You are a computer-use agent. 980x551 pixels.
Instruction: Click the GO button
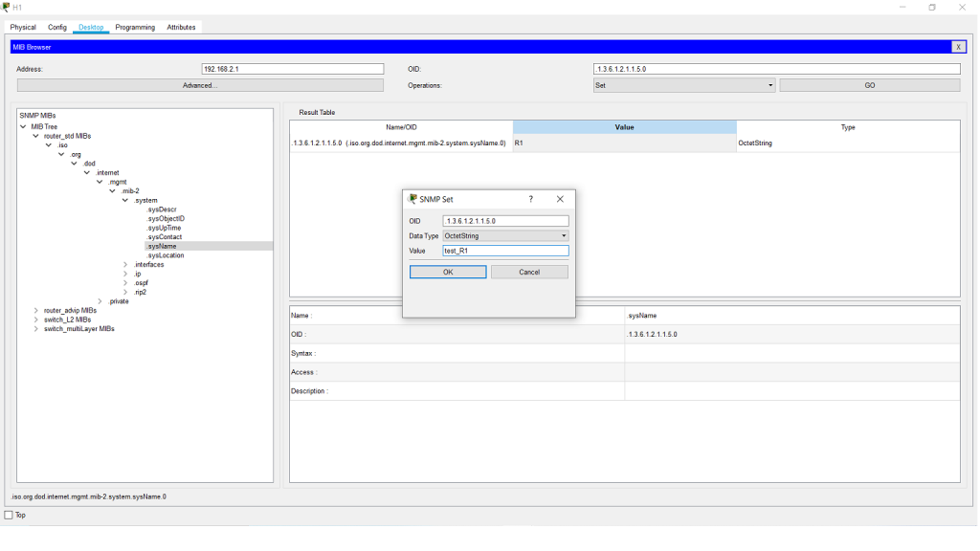tap(869, 85)
